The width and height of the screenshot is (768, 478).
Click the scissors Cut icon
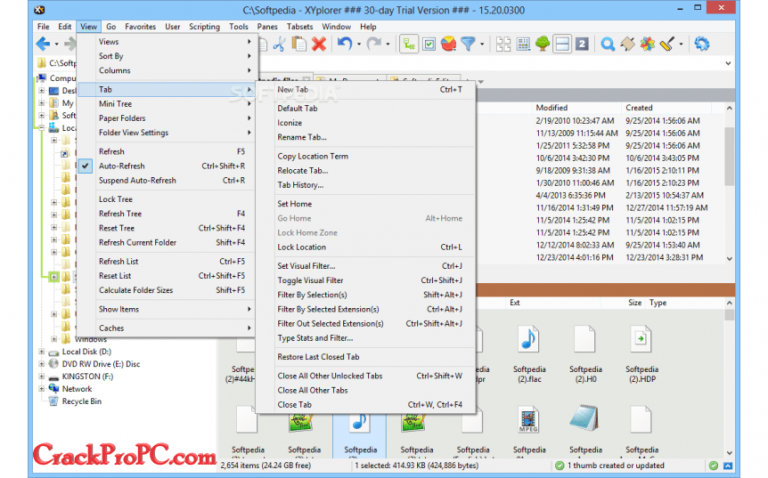279,44
